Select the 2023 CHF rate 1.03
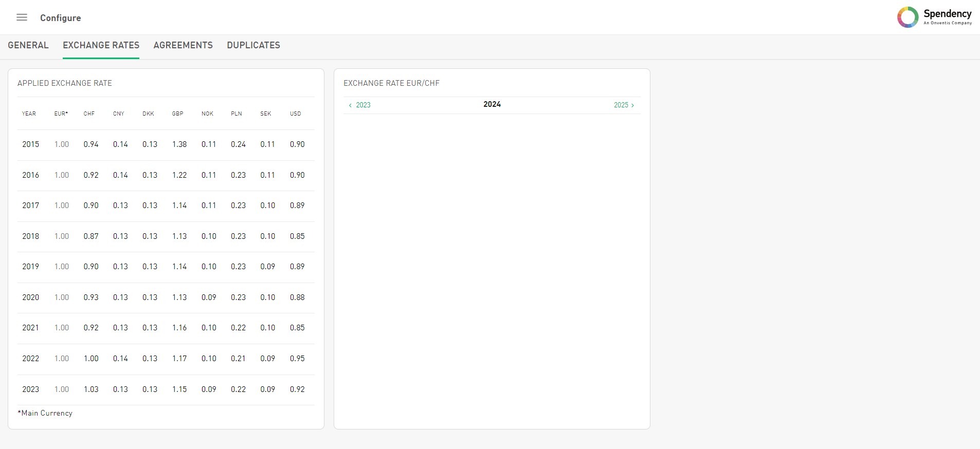Viewport: 980px width, 449px height. click(x=91, y=389)
